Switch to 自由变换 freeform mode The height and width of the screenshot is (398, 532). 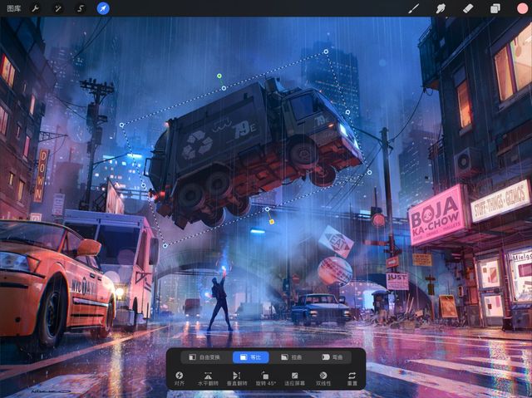click(204, 357)
